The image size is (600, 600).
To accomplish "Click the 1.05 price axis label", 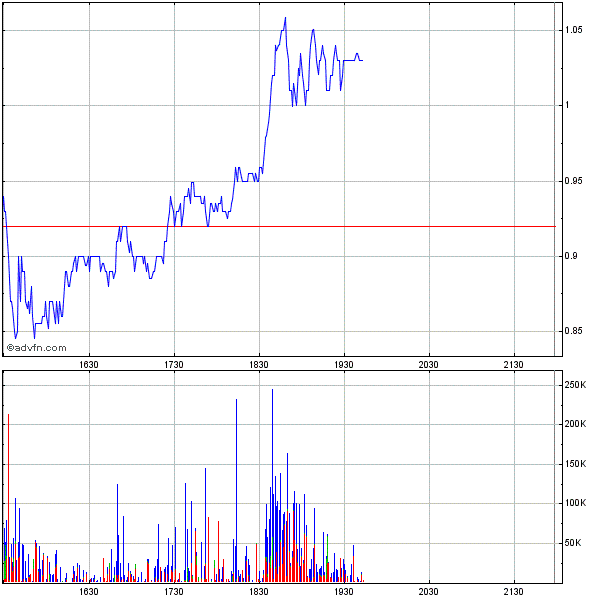I will click(x=573, y=30).
